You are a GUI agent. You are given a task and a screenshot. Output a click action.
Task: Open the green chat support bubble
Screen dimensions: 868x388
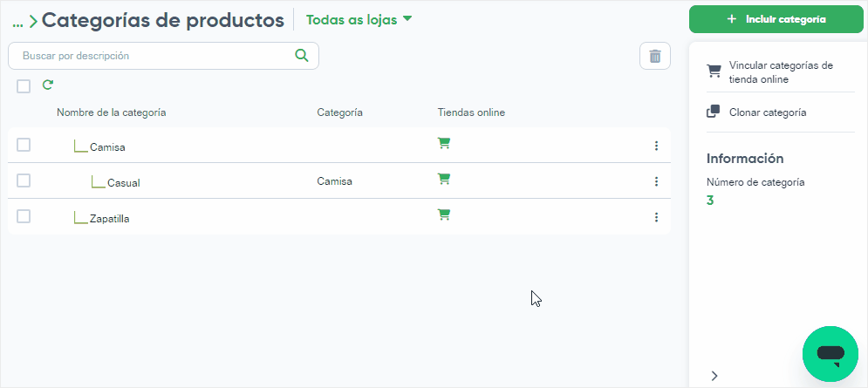coord(830,354)
